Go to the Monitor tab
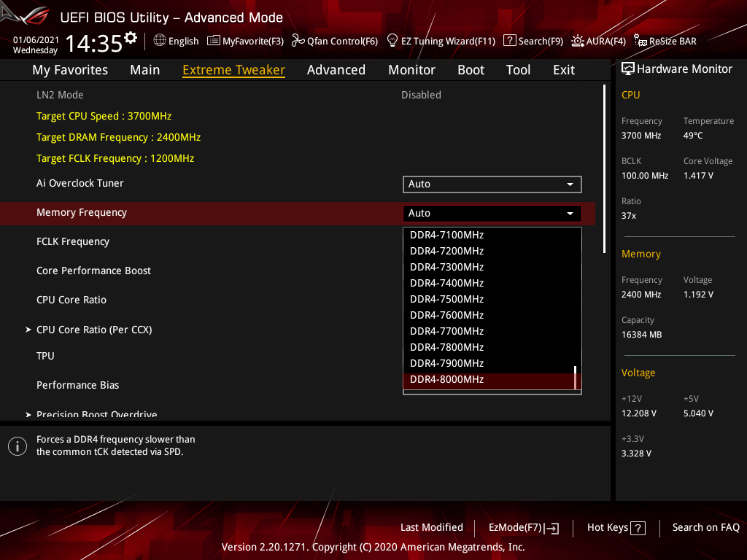Screen dimensions: 747x560 (x=411, y=70)
